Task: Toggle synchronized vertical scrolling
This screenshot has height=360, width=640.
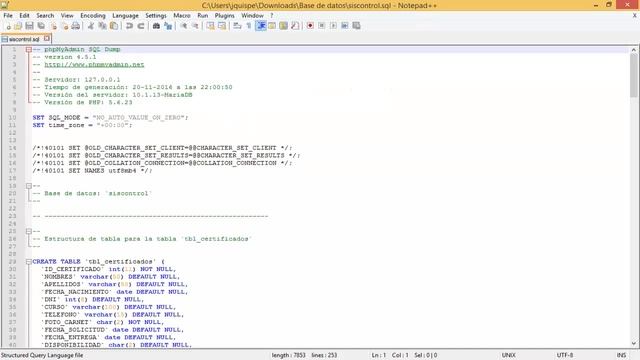Action: coord(210,26)
